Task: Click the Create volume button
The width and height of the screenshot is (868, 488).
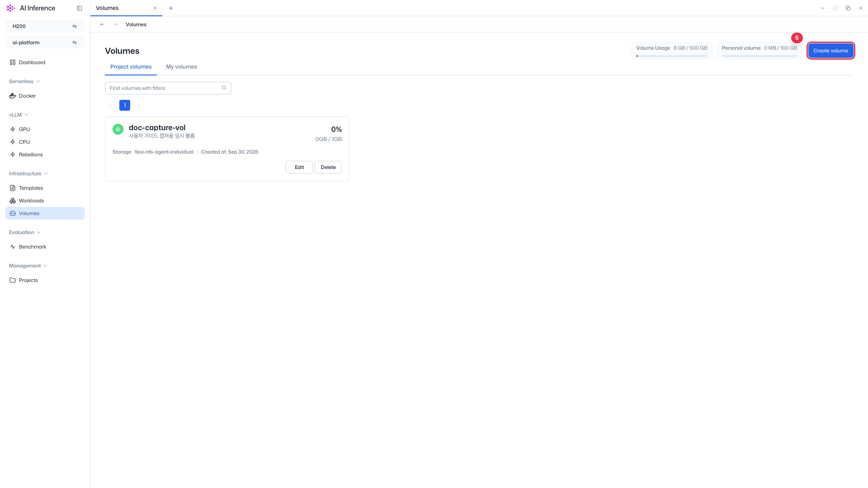Action: (830, 51)
